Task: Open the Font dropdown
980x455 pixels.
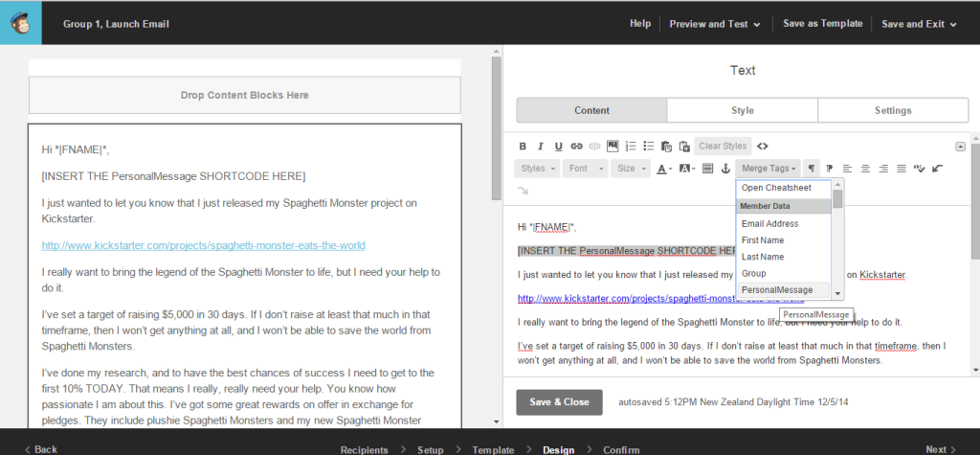Action: pyautogui.click(x=585, y=169)
